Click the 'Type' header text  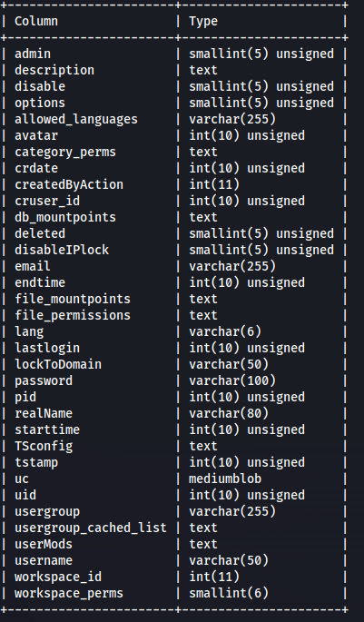tap(203, 21)
